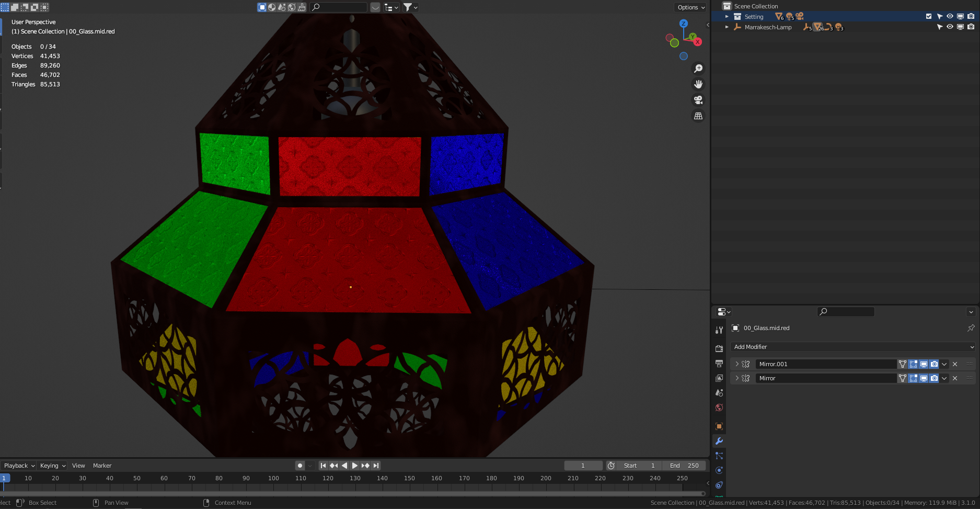Toggle the camera view icon
The height and width of the screenshot is (509, 980).
[698, 100]
